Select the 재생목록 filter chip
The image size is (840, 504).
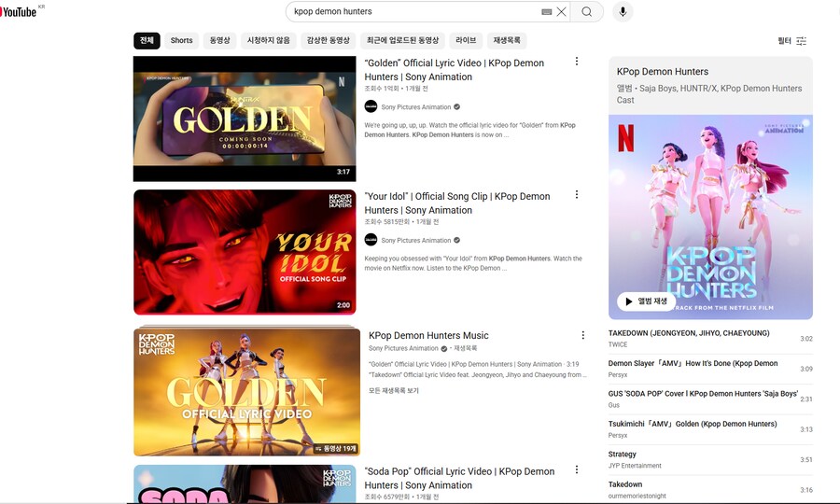(507, 41)
